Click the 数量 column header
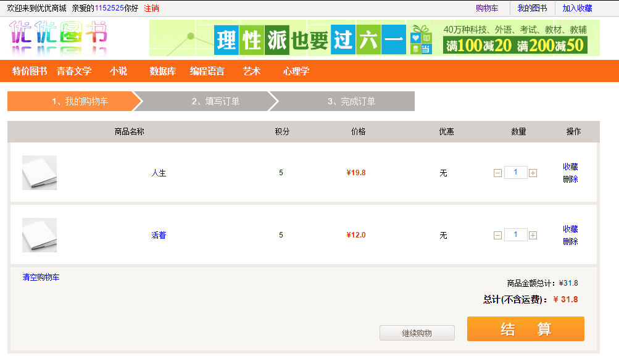619x364 pixels. pos(518,131)
